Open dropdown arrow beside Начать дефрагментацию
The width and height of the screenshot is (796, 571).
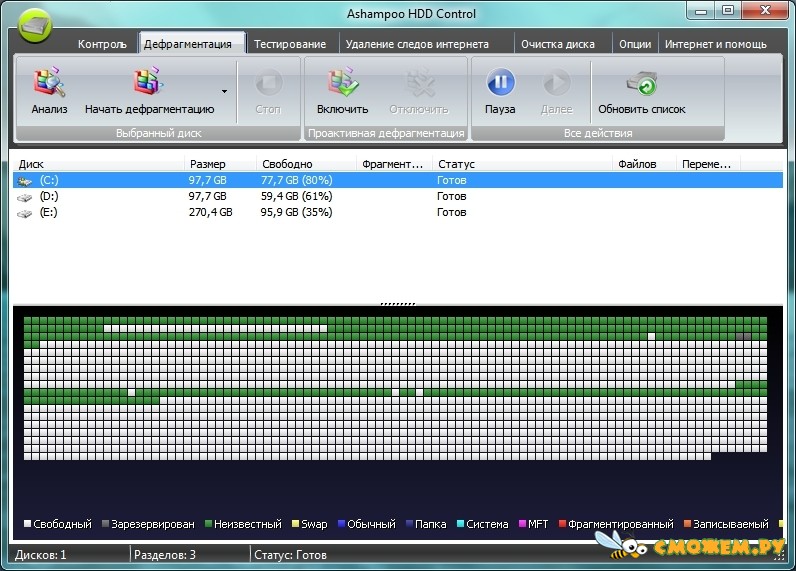[224, 91]
